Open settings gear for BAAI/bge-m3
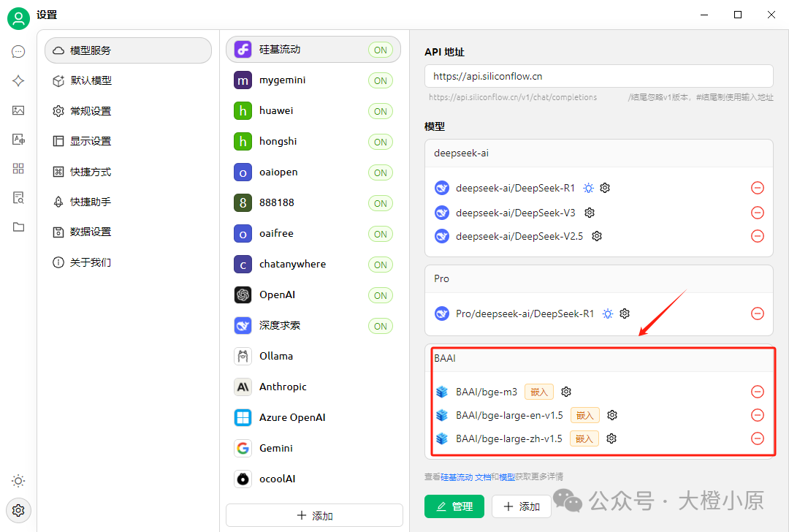The height and width of the screenshot is (532, 789). [566, 392]
